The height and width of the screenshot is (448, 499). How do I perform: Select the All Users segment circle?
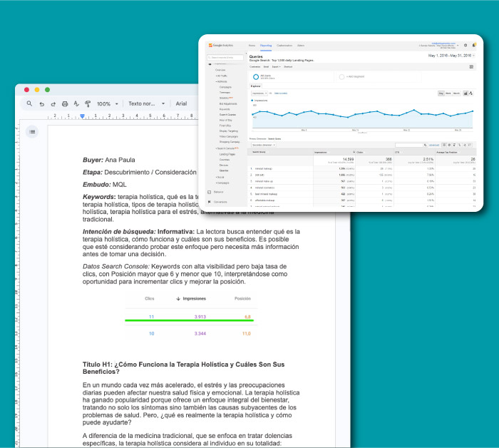pyautogui.click(x=256, y=76)
